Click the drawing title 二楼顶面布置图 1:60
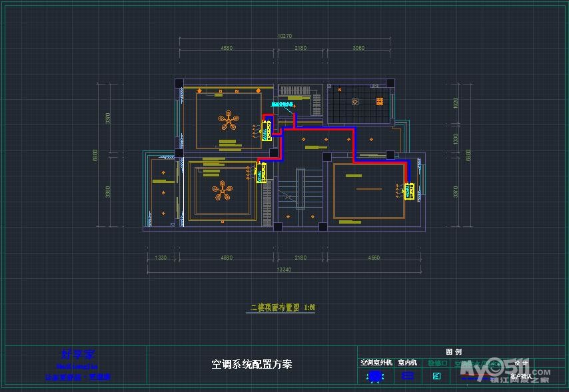 283,308
